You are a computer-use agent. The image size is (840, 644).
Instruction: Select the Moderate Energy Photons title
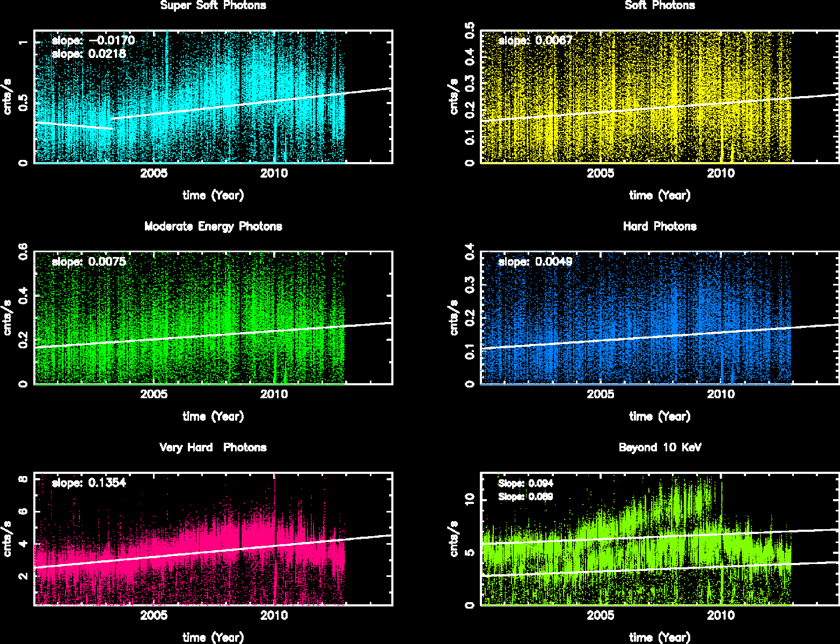tap(213, 226)
